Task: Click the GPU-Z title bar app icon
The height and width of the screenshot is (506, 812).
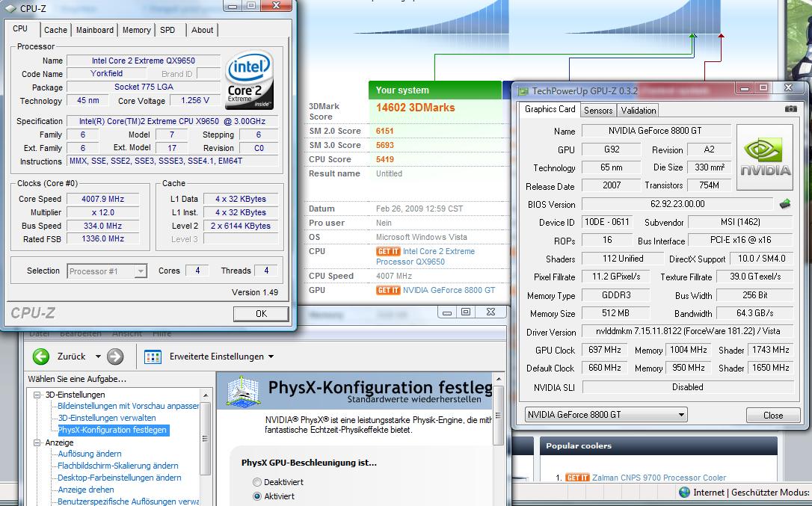Action: pyautogui.click(x=523, y=91)
